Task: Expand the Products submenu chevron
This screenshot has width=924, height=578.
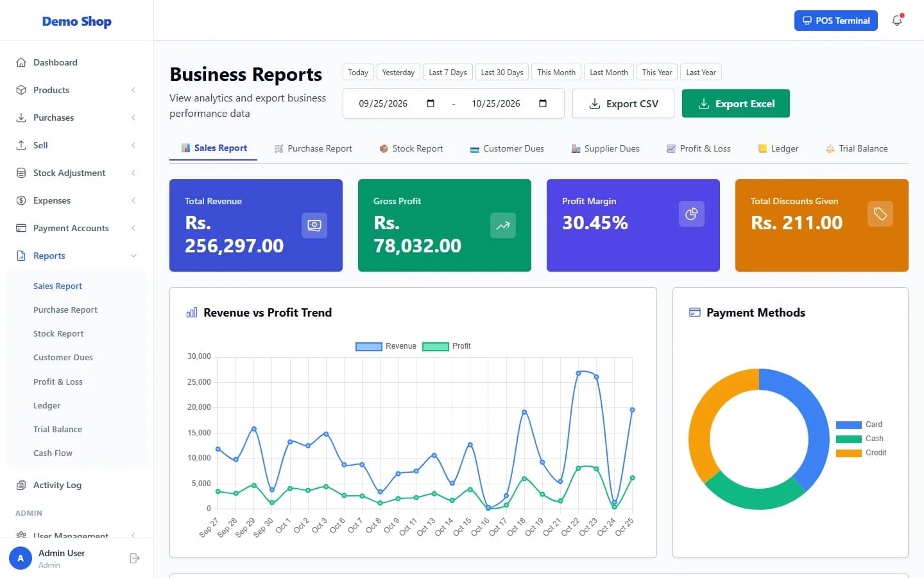Action: pyautogui.click(x=133, y=90)
